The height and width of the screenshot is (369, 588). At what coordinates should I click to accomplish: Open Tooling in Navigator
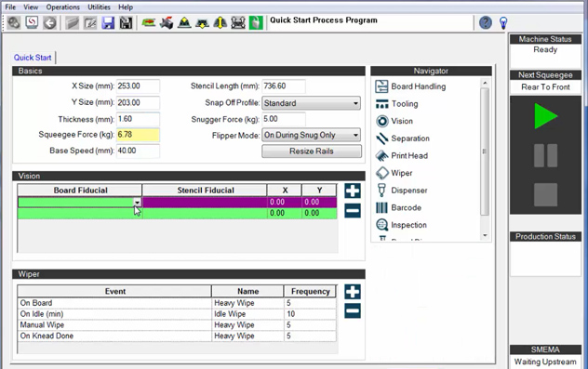[x=396, y=104]
